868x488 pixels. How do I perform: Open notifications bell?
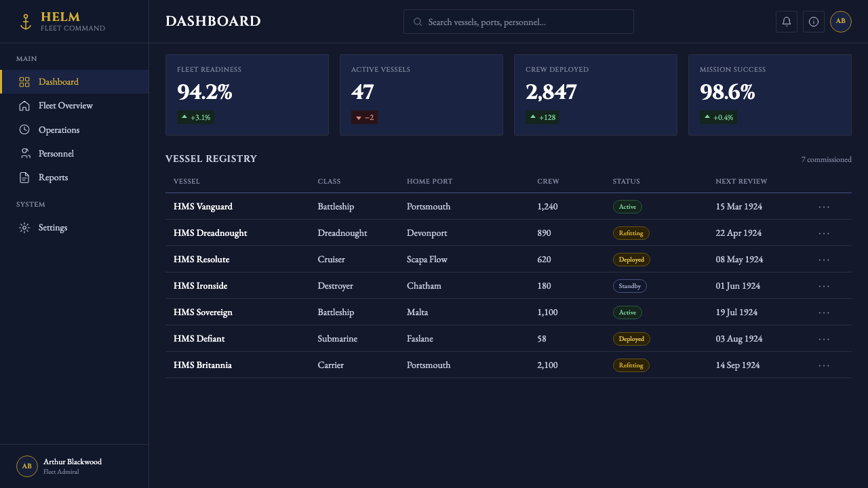[x=787, y=22]
